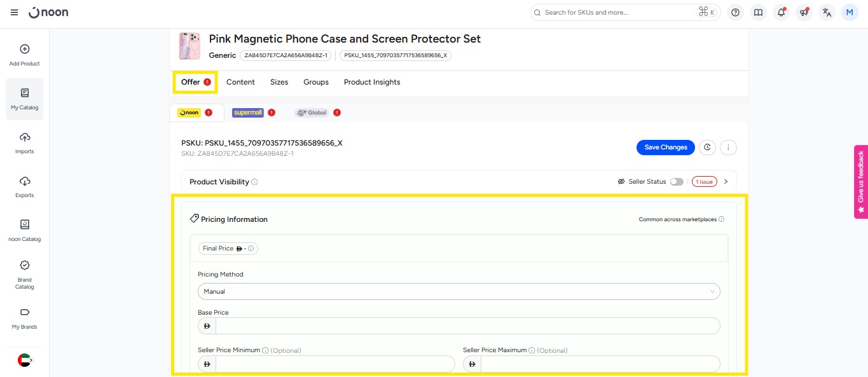Open the announcements megaphone icon
This screenshot has width=868, height=377.
pos(804,13)
